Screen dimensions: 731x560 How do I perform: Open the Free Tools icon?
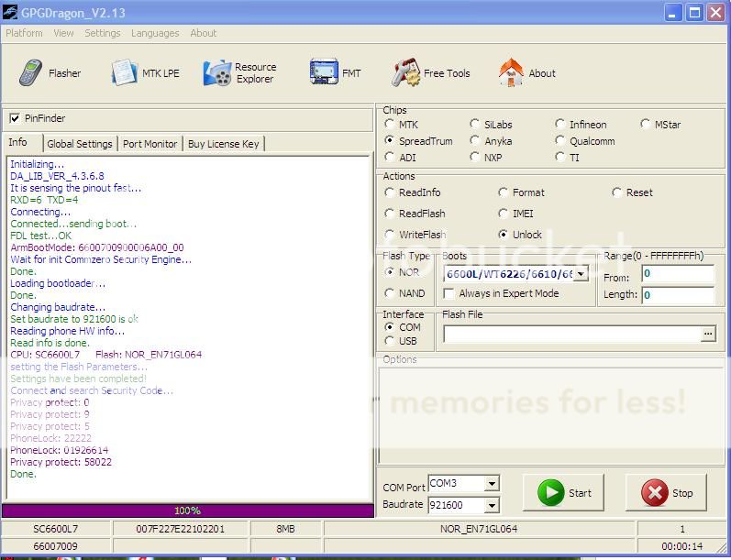tap(405, 72)
